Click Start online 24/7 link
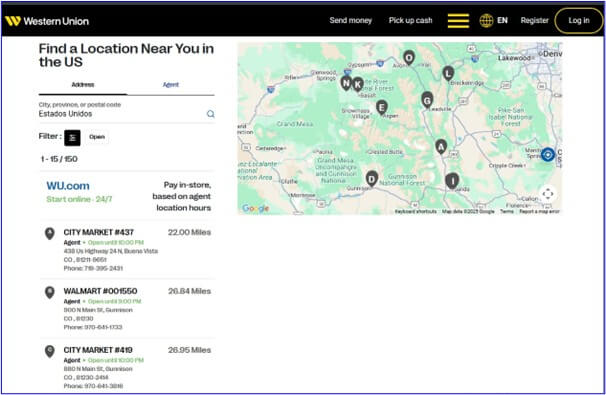The height and width of the screenshot is (395, 606). pyautogui.click(x=79, y=199)
